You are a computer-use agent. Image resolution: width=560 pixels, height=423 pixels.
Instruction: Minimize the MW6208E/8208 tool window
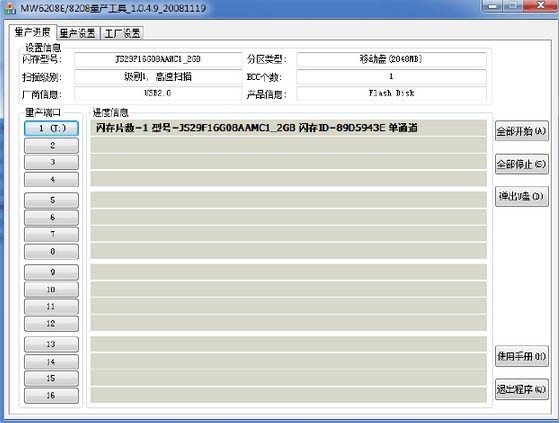[493, 6]
